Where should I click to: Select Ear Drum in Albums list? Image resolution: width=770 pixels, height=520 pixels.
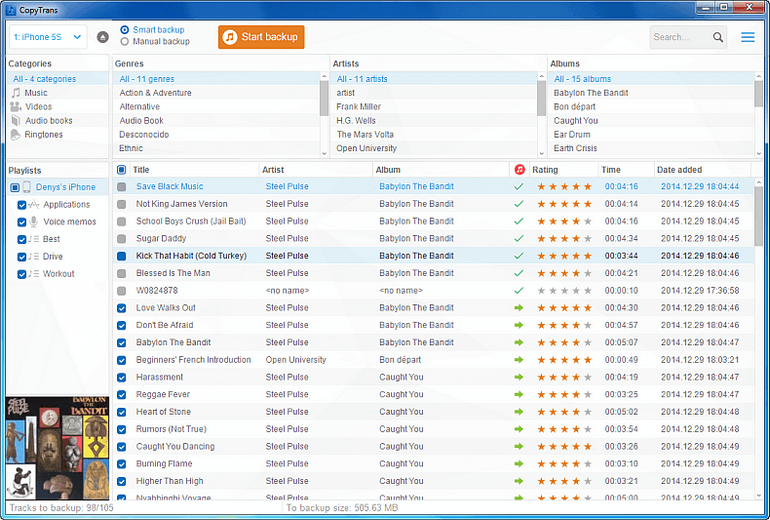pos(573,135)
